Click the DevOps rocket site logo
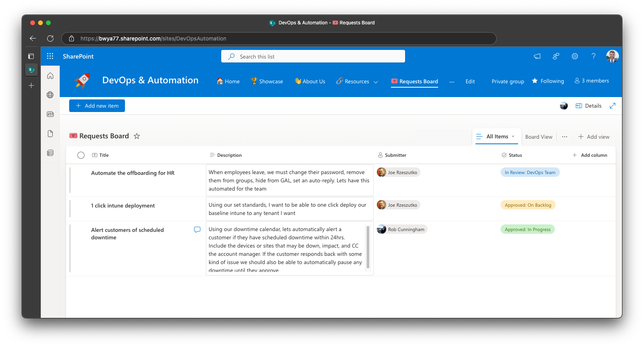Screen dimensions: 644x347 point(83,81)
